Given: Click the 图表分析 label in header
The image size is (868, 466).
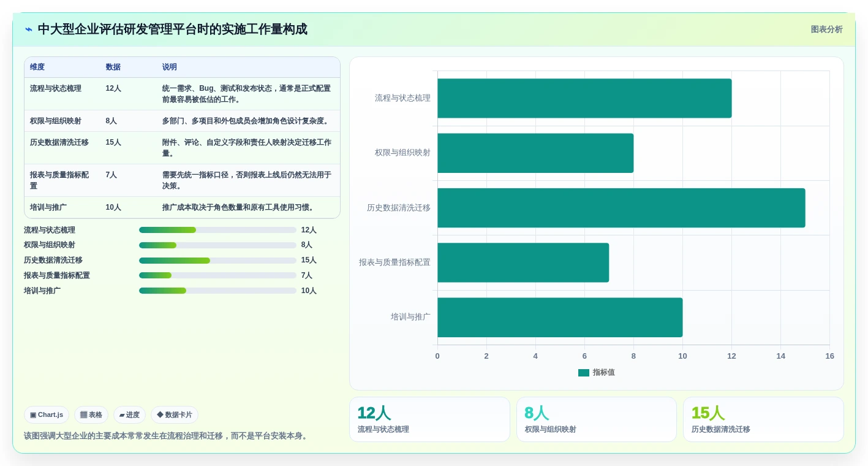Looking at the screenshot, I should (x=826, y=29).
